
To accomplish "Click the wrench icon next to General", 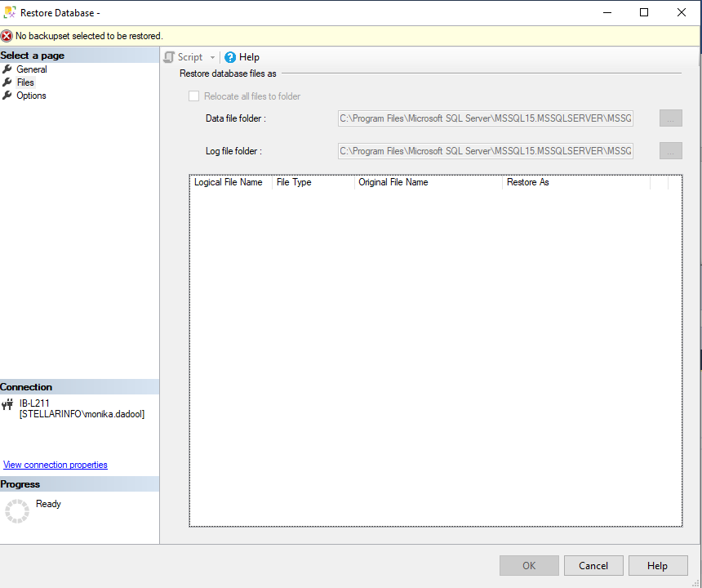I will click(7, 69).
